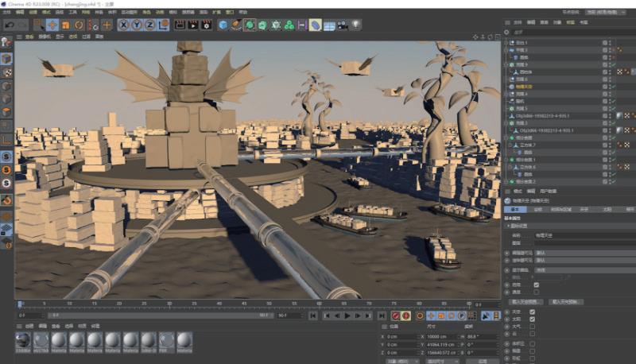This screenshot has height=364, width=636.
Task: Click the 载入天空预置 button
Action: (525, 302)
